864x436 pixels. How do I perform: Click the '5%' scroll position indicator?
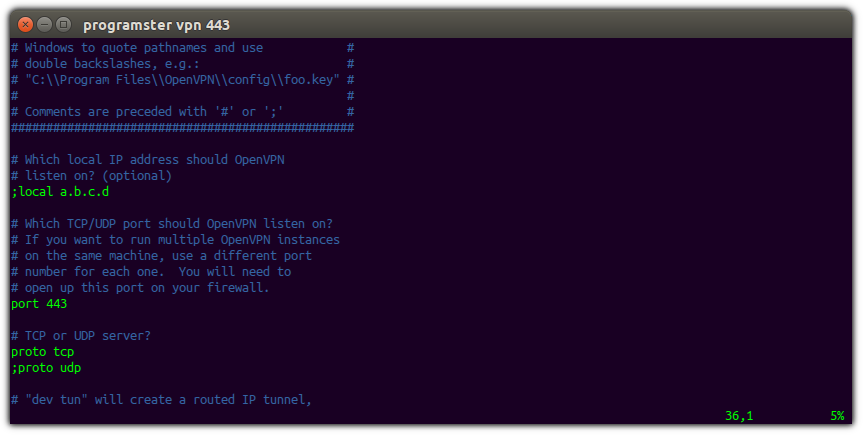837,416
